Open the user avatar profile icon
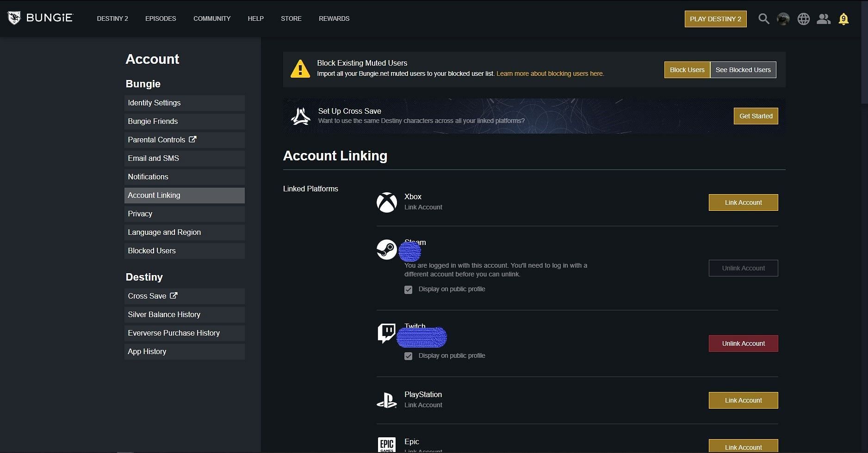This screenshot has width=868, height=453. (783, 19)
